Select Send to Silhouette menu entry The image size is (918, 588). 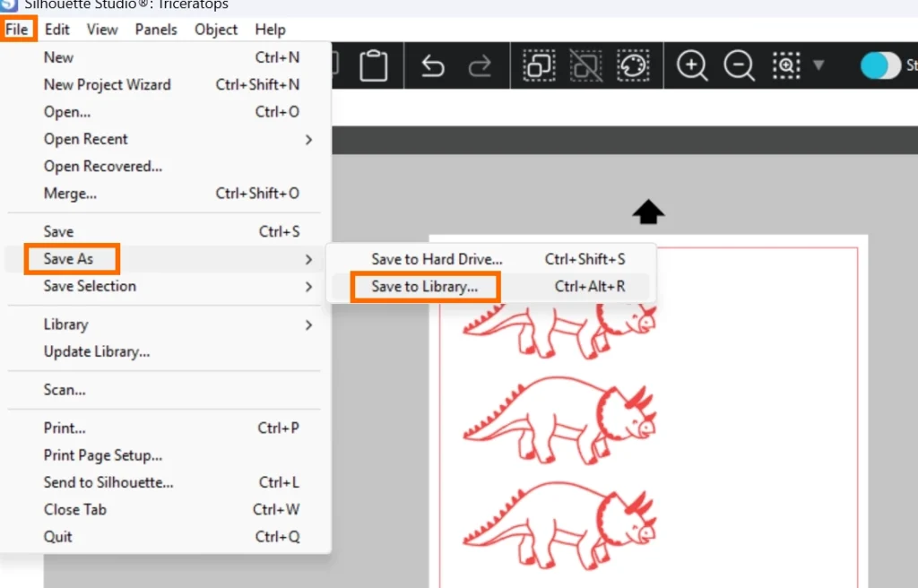click(x=108, y=482)
